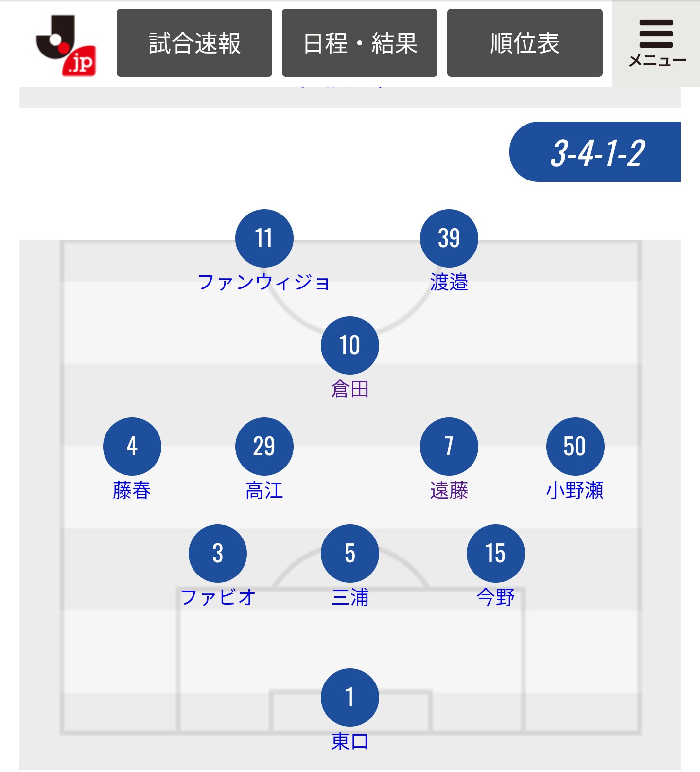Image resolution: width=700 pixels, height=772 pixels.
Task: Open 倉田 player profile link
Action: click(350, 390)
